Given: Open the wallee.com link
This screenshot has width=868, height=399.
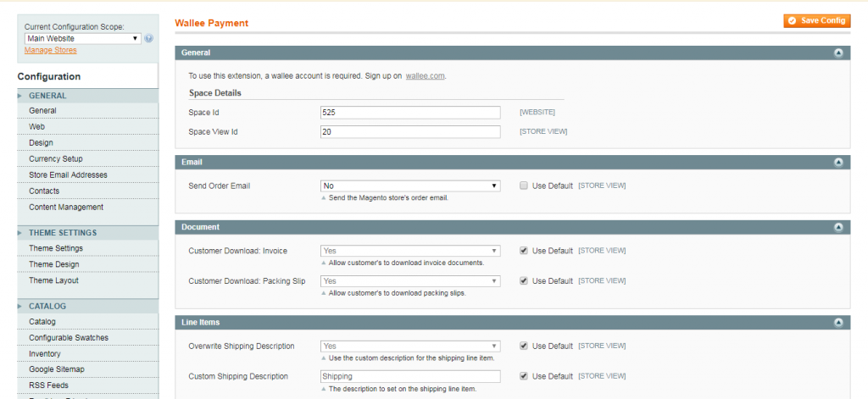Looking at the screenshot, I should tap(426, 76).
